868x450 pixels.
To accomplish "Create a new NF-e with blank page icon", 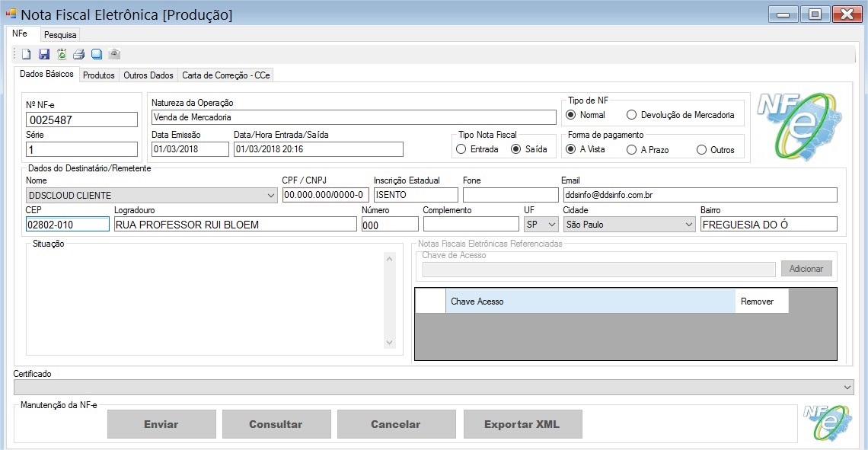I will pyautogui.click(x=26, y=54).
